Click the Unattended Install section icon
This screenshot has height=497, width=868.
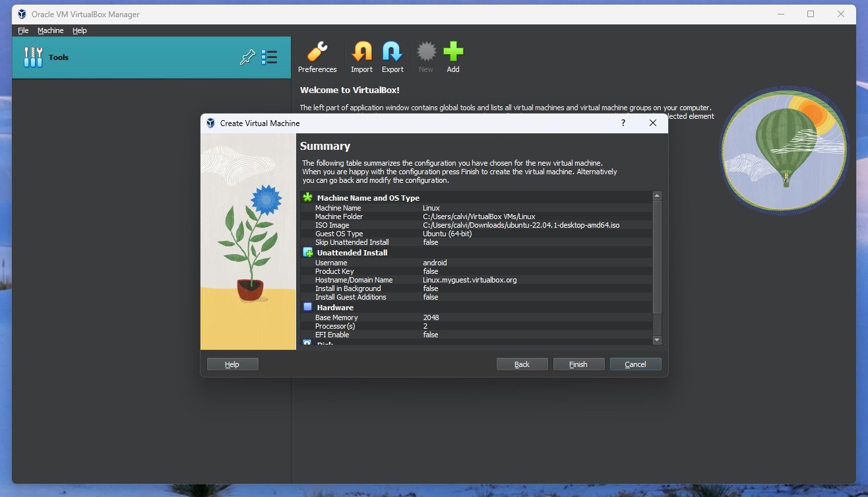[x=307, y=252]
